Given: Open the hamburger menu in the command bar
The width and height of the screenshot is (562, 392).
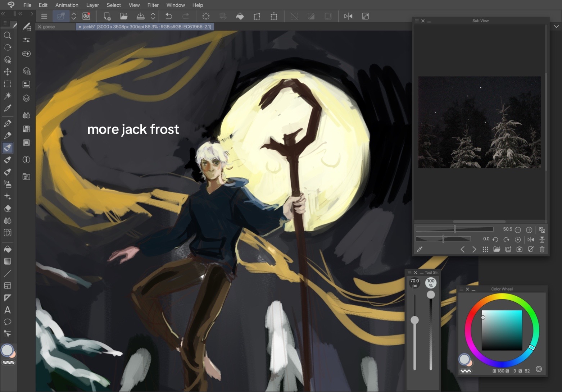Looking at the screenshot, I should pos(44,16).
